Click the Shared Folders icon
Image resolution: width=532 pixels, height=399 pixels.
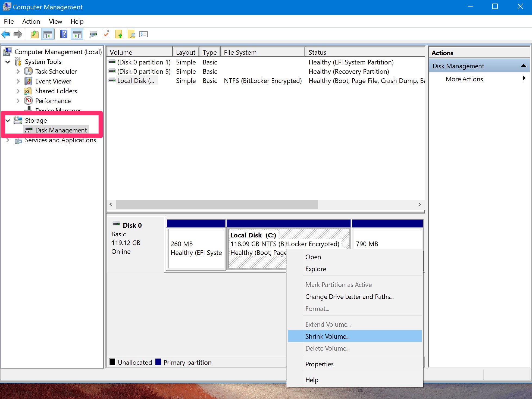[28, 91]
